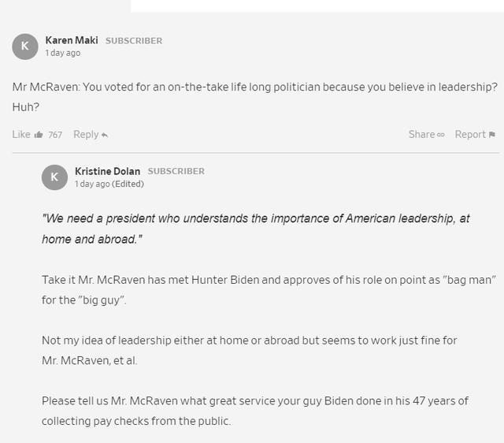Open Karen Maki's round K avatar
Viewport: 504px width, 443px height.
pos(25,47)
